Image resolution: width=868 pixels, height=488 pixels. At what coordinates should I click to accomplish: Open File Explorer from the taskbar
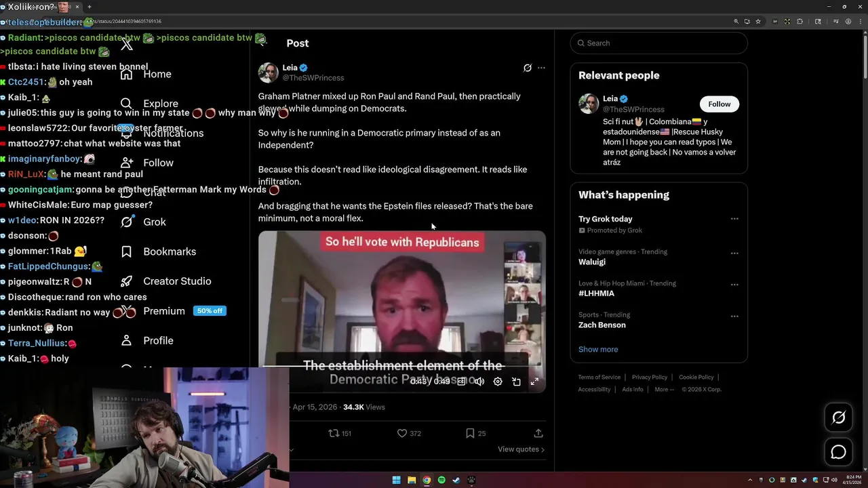[411, 480]
